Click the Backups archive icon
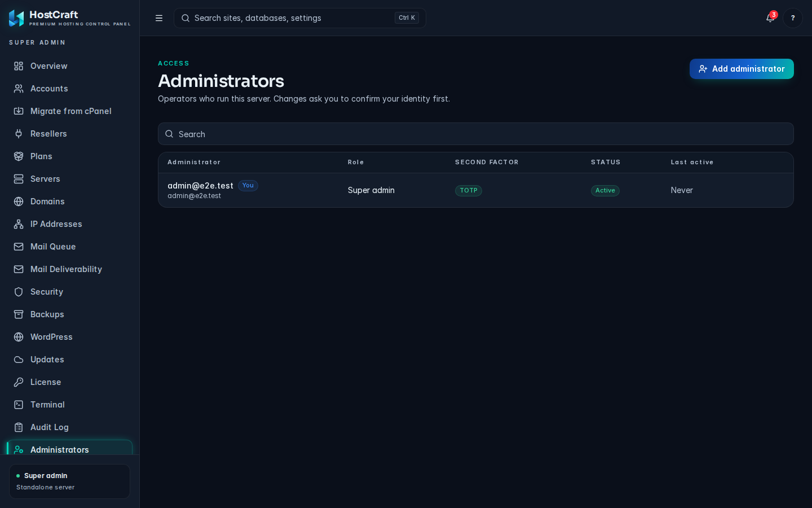The height and width of the screenshot is (508, 812). point(19,314)
